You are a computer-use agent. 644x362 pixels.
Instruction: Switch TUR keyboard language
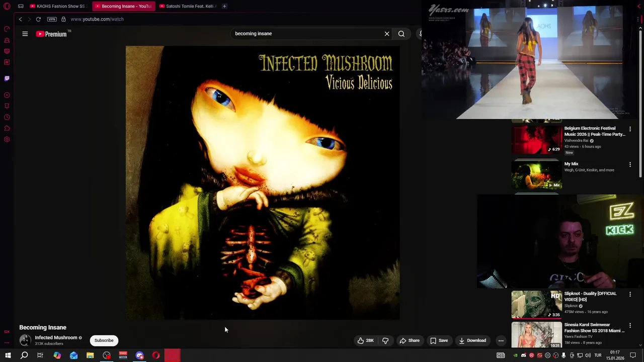click(598, 355)
